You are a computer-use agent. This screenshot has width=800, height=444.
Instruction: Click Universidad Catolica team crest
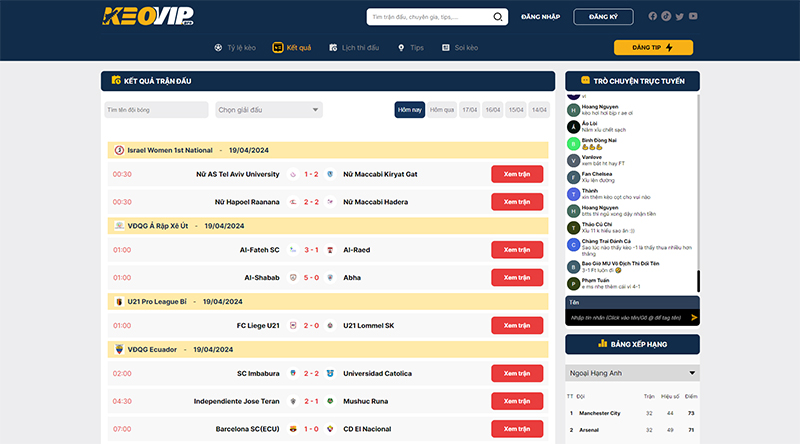(x=330, y=374)
